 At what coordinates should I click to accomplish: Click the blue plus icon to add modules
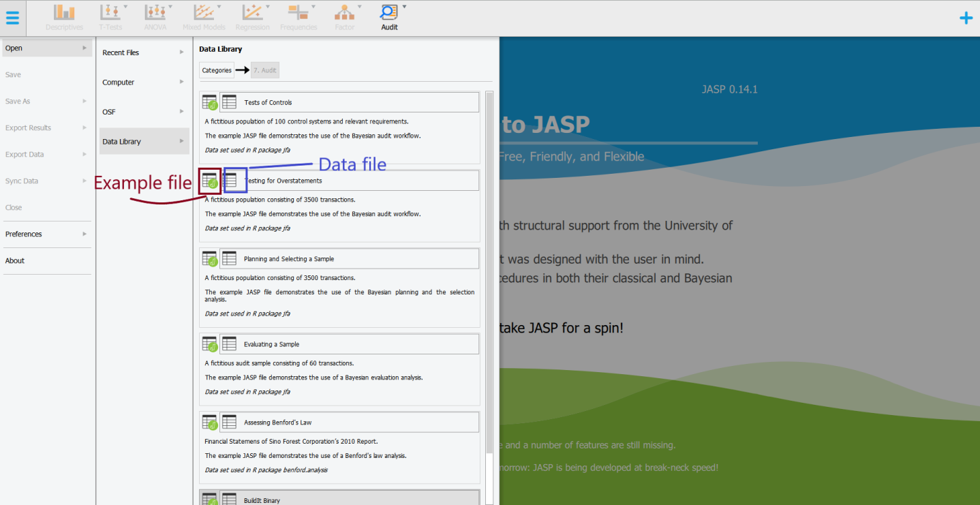(x=966, y=18)
